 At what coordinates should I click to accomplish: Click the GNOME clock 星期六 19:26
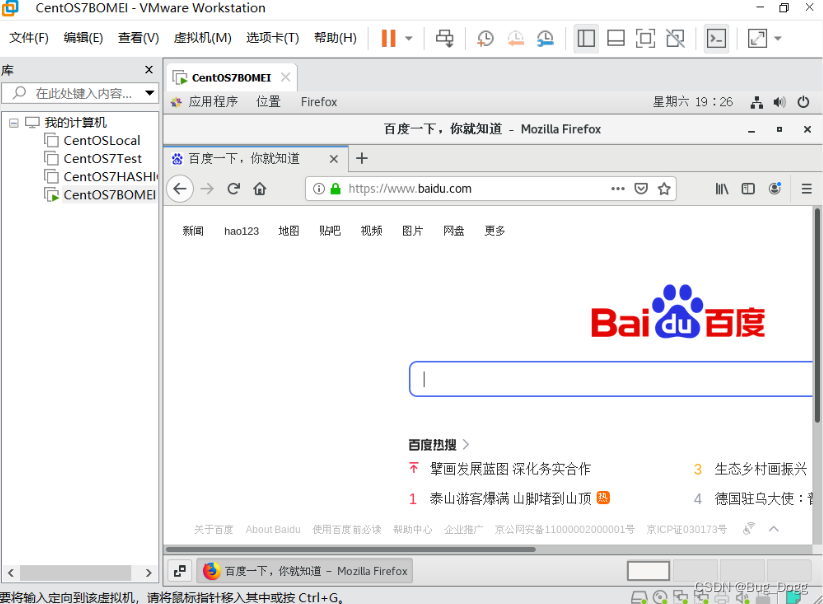pos(692,102)
